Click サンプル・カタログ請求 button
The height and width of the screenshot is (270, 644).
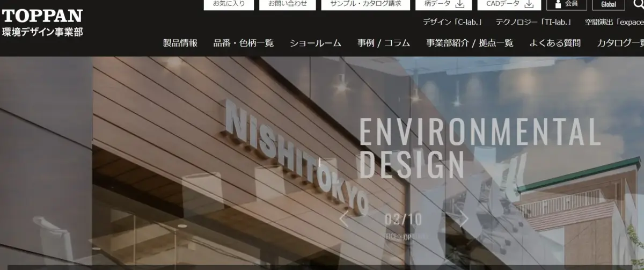pos(365,4)
